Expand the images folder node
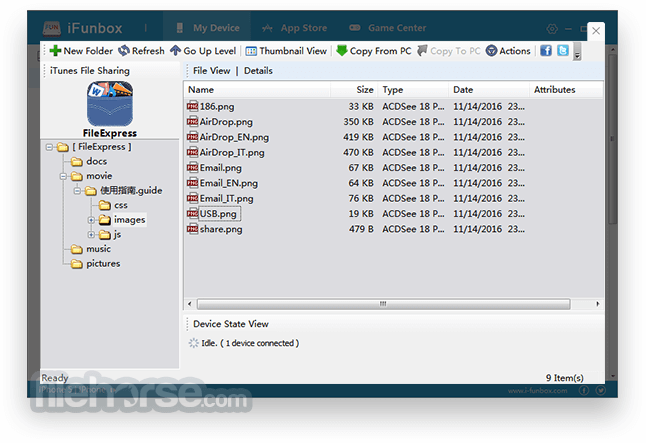The width and height of the screenshot is (646, 443). tap(91, 220)
